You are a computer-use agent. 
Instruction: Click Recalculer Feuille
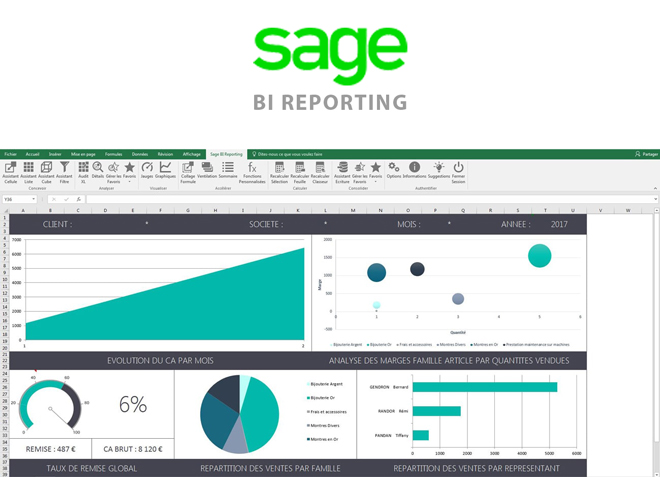[300, 173]
